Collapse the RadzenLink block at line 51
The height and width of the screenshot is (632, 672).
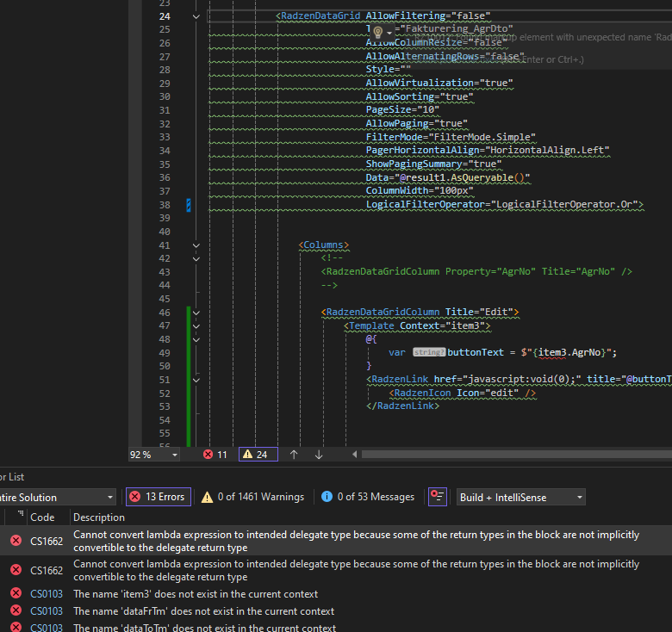click(x=196, y=381)
